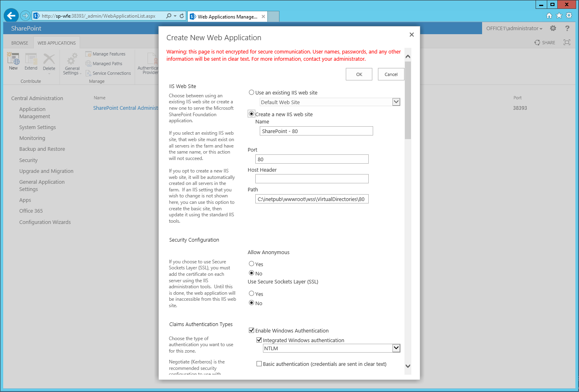
Task: Open Backup and Restore in the left navigation
Action: pyautogui.click(x=42, y=149)
